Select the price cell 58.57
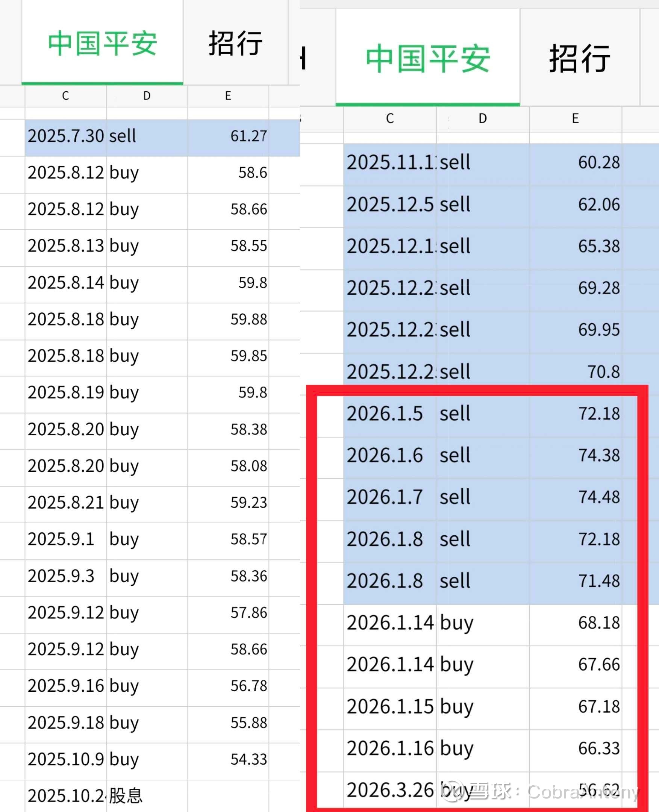 pyautogui.click(x=228, y=541)
